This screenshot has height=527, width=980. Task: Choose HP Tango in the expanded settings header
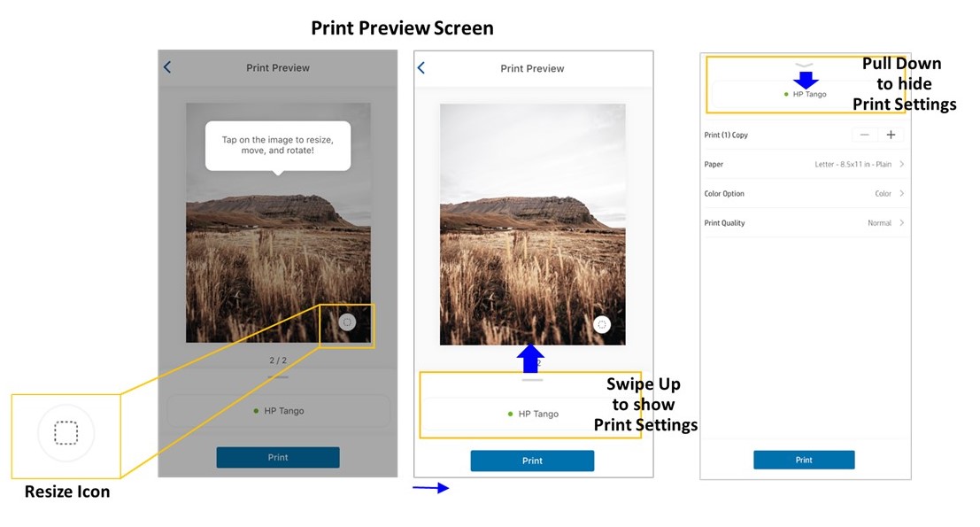click(807, 94)
